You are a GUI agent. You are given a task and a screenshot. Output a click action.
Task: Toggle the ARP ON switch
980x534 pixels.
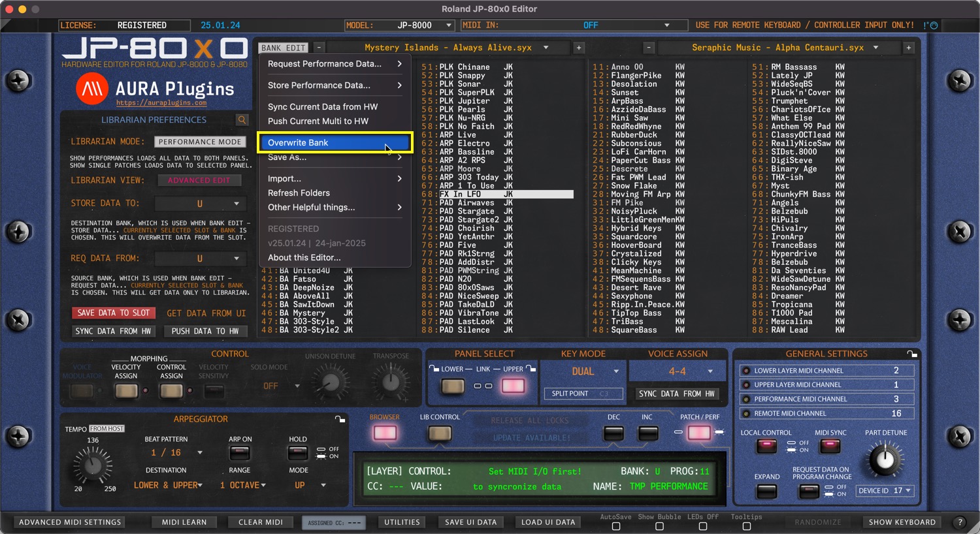240,453
